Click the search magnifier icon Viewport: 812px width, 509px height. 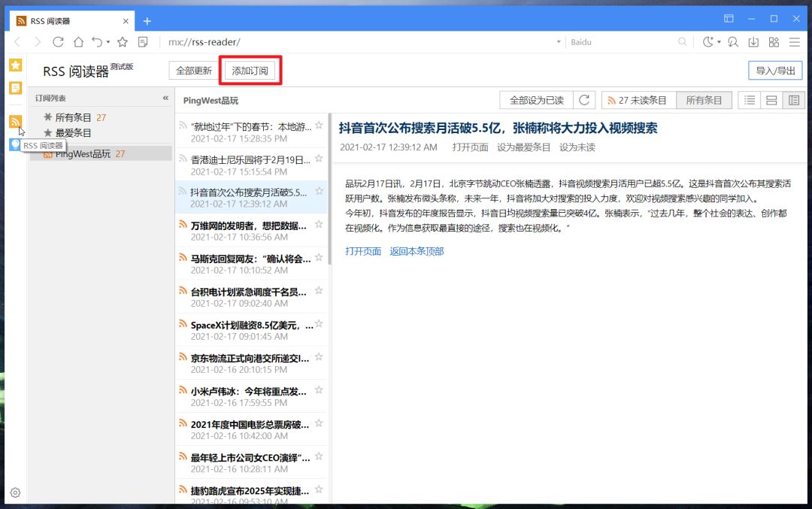pyautogui.click(x=683, y=42)
